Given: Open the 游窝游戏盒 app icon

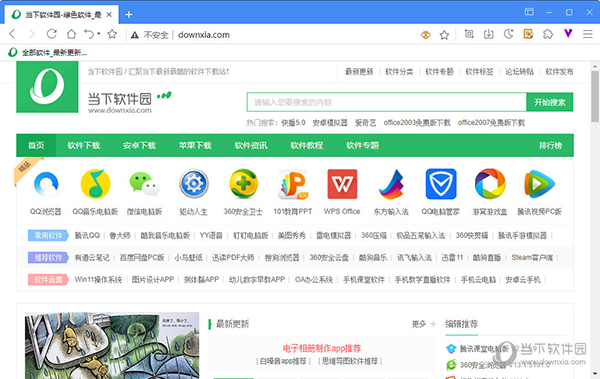Looking at the screenshot, I should (x=490, y=184).
